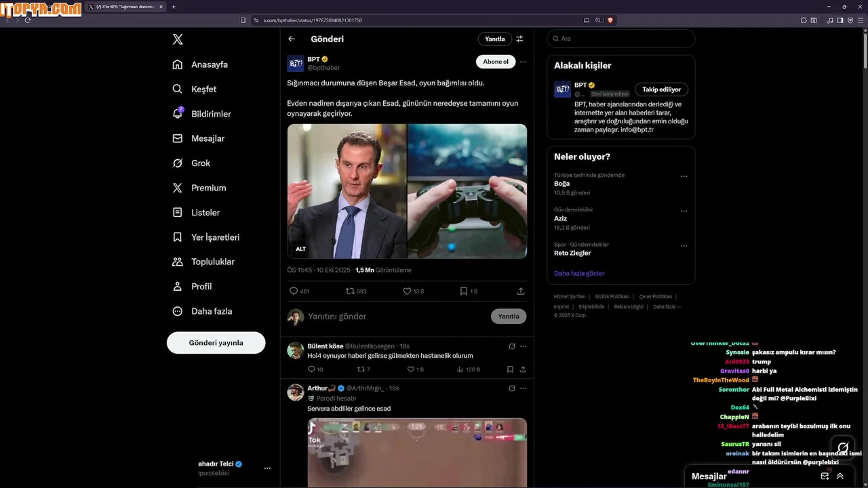Click Grok icon on Arthur reply
The width and height of the screenshot is (868, 488).
pyautogui.click(x=512, y=388)
